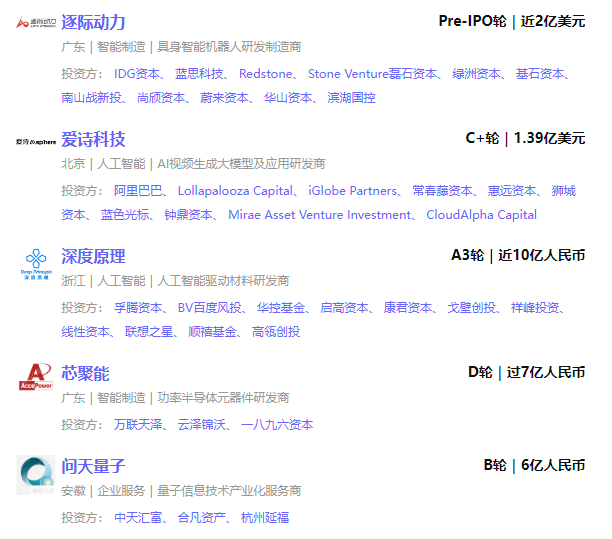
Task: Open investor 尚颀资本
Action: (161, 98)
